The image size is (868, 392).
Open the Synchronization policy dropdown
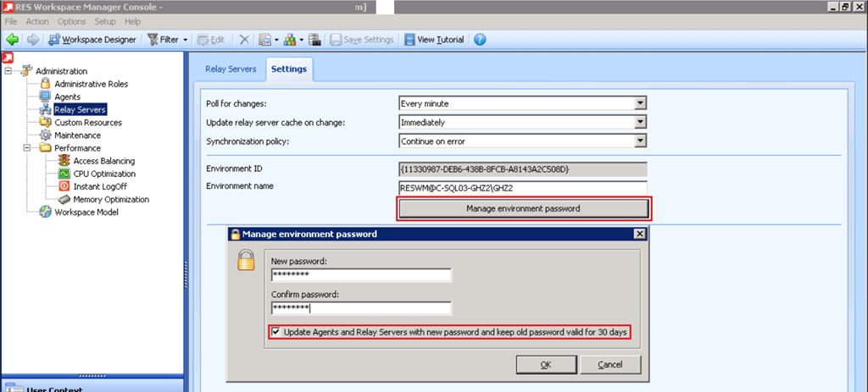click(x=640, y=141)
